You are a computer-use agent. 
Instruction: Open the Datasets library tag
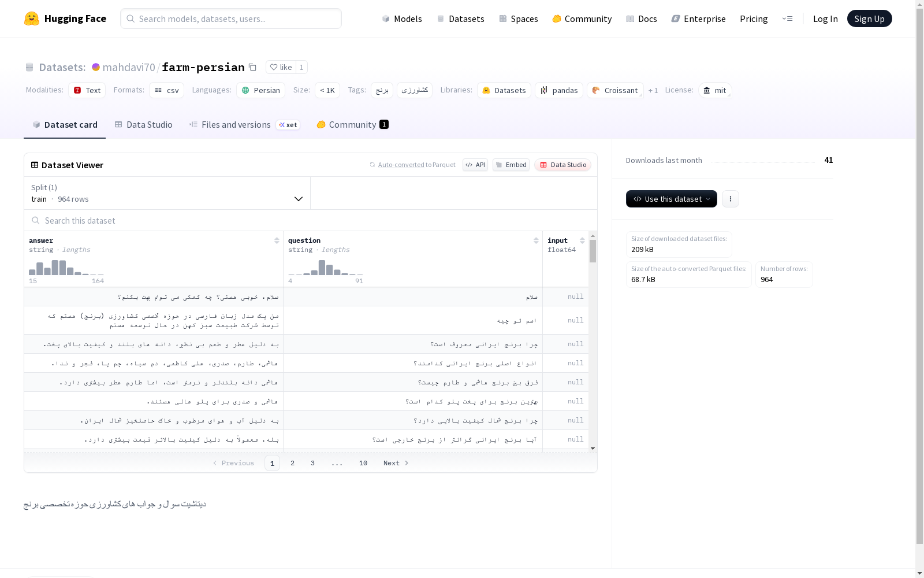coord(504,90)
